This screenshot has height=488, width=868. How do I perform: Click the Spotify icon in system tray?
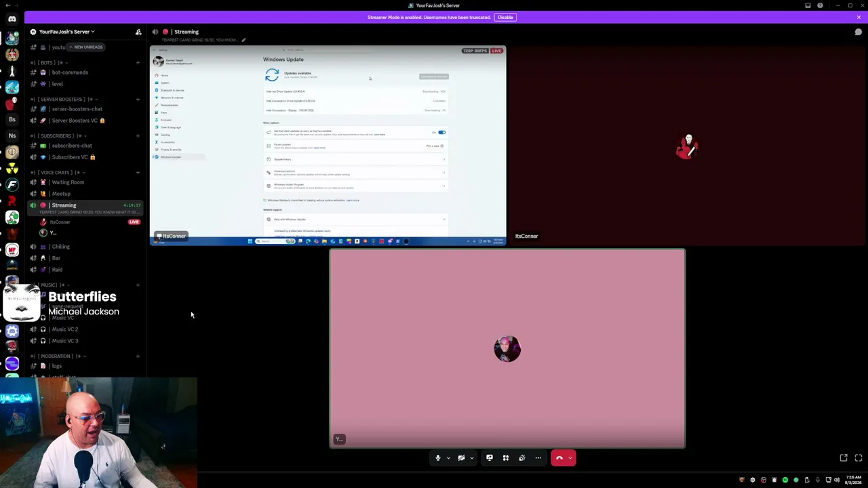(x=785, y=480)
